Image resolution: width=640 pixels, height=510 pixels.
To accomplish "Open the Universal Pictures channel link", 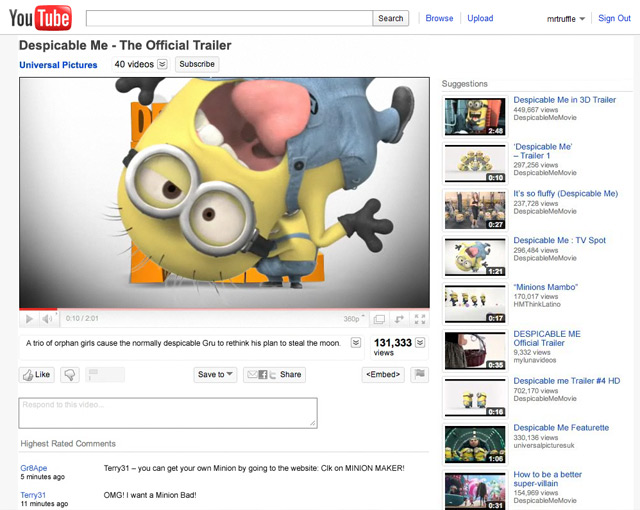I will pyautogui.click(x=58, y=65).
